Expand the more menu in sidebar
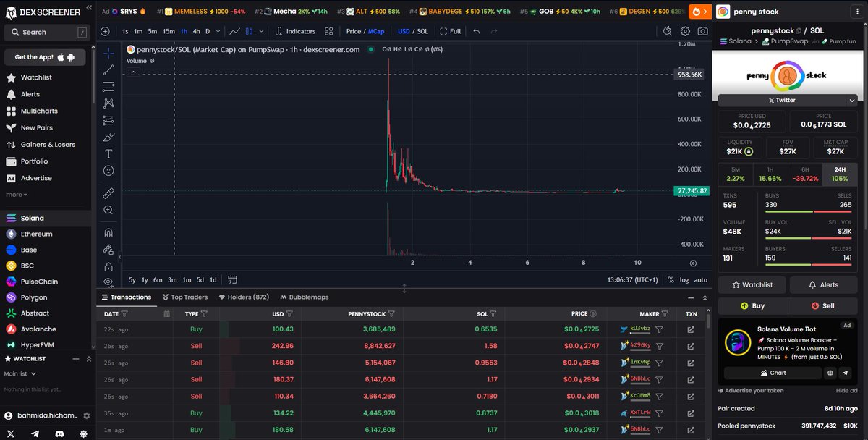Image resolution: width=868 pixels, height=440 pixels. point(17,195)
